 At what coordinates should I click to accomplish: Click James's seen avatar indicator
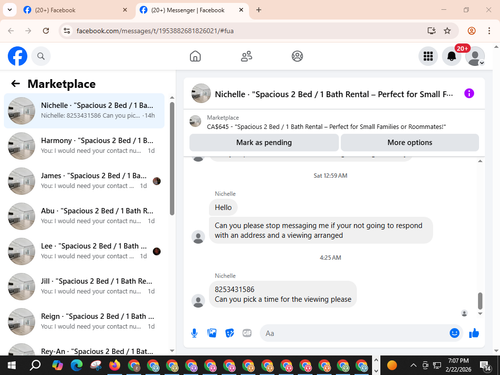(x=157, y=181)
